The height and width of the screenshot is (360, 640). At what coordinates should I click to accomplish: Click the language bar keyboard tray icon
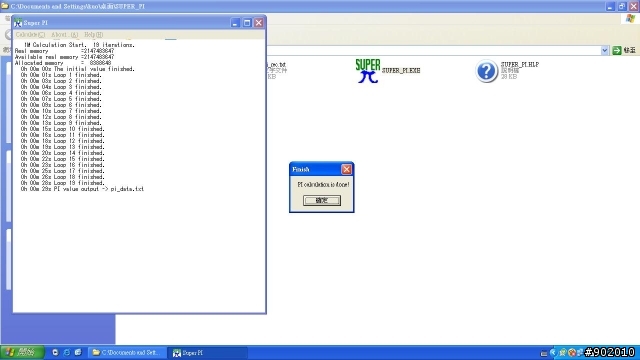(x=544, y=353)
